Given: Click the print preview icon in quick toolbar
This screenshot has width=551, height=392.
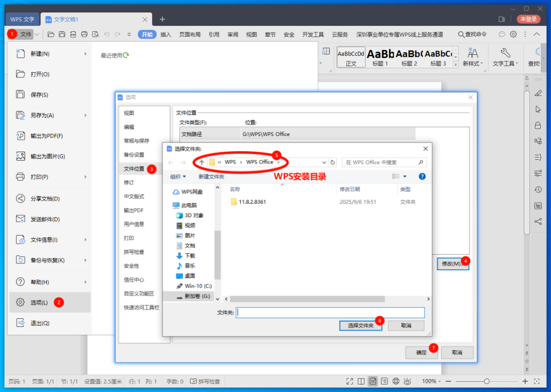Looking at the screenshot, I should (x=95, y=34).
